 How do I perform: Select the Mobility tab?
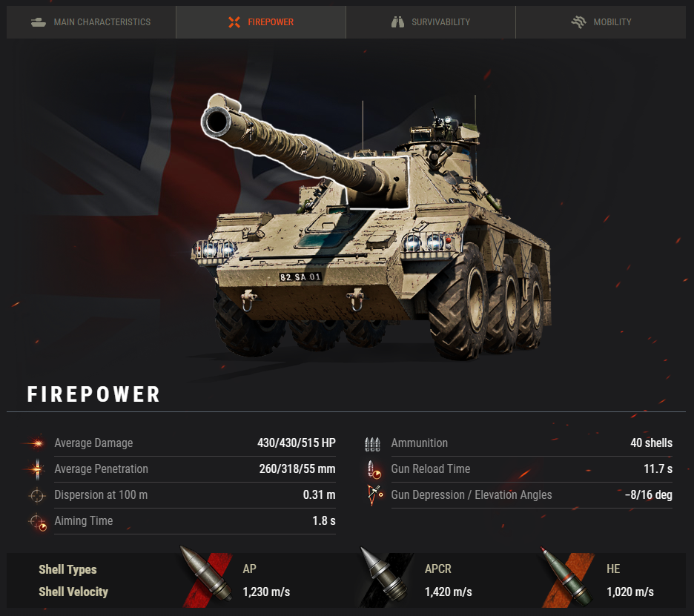pos(601,22)
